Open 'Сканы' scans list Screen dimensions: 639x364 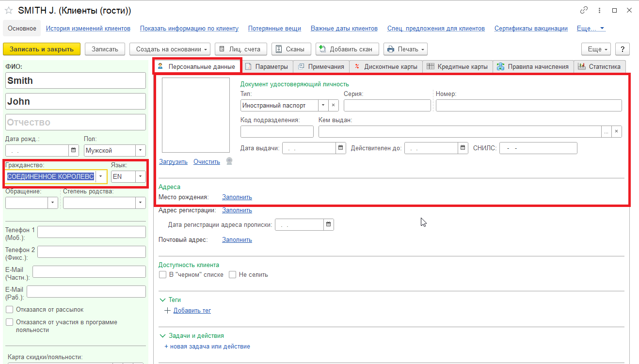[291, 49]
